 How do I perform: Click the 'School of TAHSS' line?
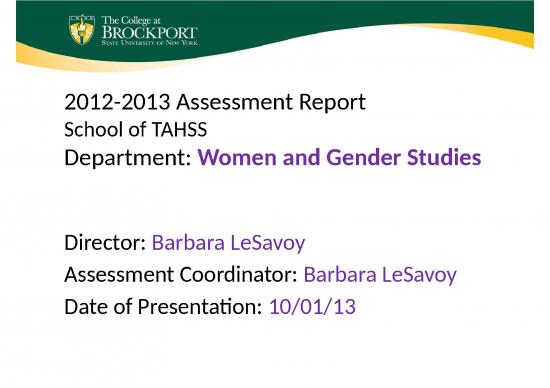[136, 129]
